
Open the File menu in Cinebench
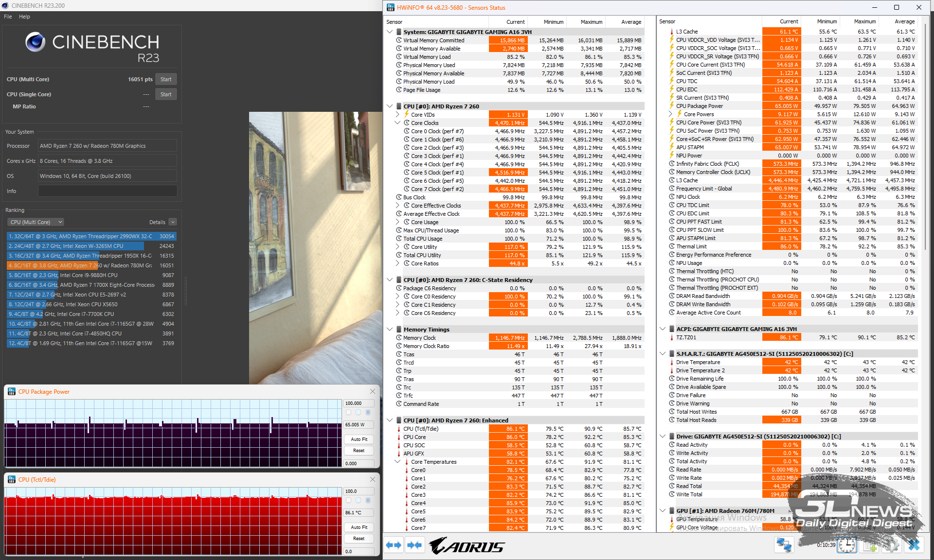coord(8,17)
